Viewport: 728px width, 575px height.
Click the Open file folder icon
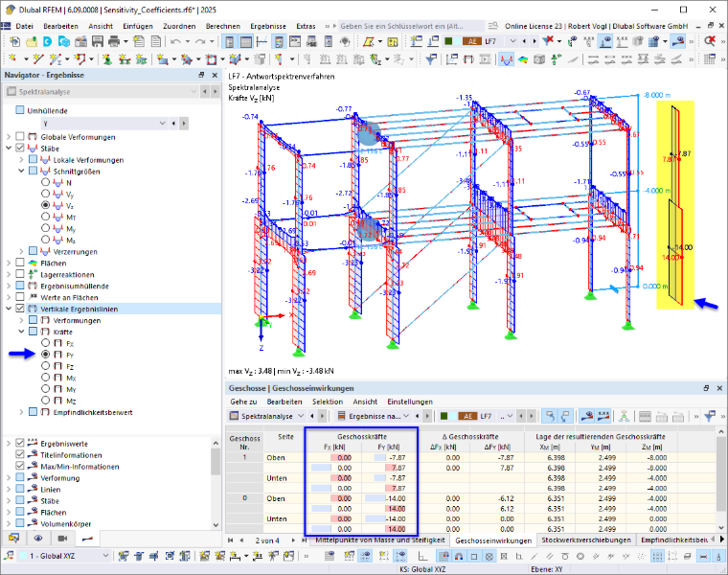click(31, 41)
